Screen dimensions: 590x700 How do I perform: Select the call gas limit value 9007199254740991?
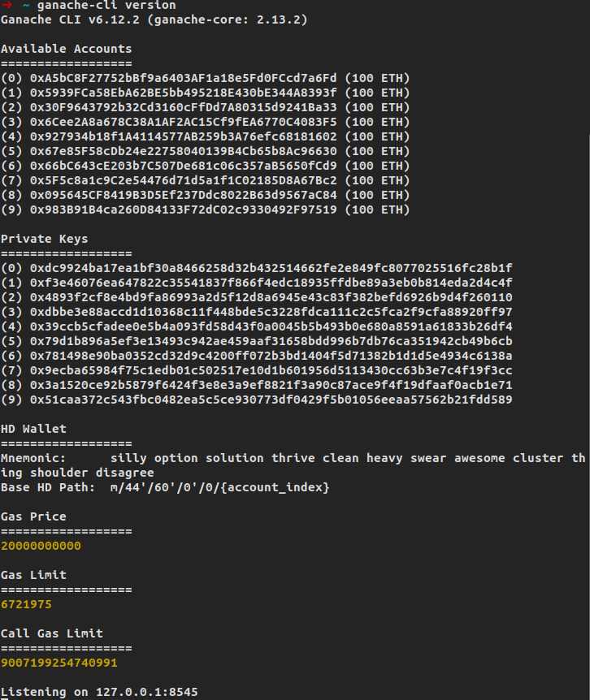pyautogui.click(x=59, y=663)
